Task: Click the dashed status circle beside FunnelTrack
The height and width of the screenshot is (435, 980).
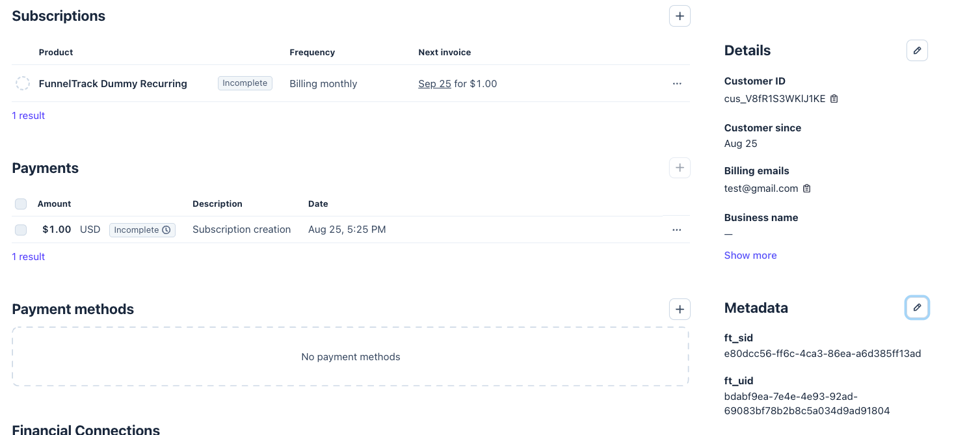Action: (x=23, y=83)
